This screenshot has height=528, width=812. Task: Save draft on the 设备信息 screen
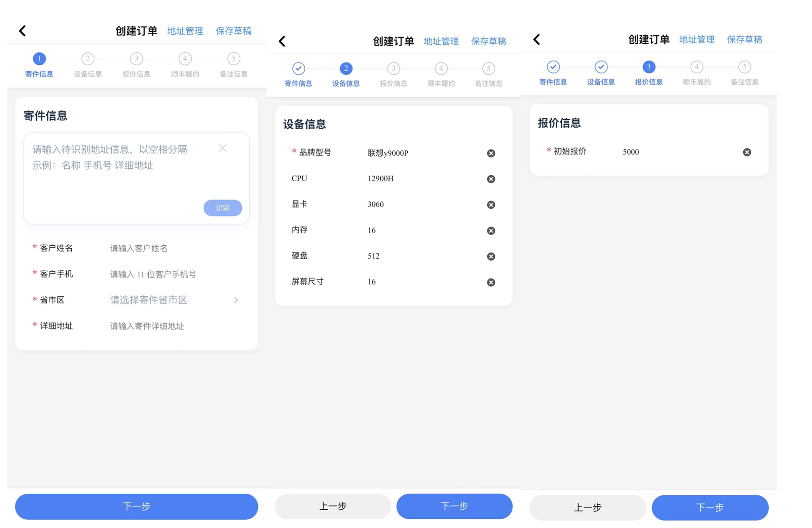pos(489,41)
